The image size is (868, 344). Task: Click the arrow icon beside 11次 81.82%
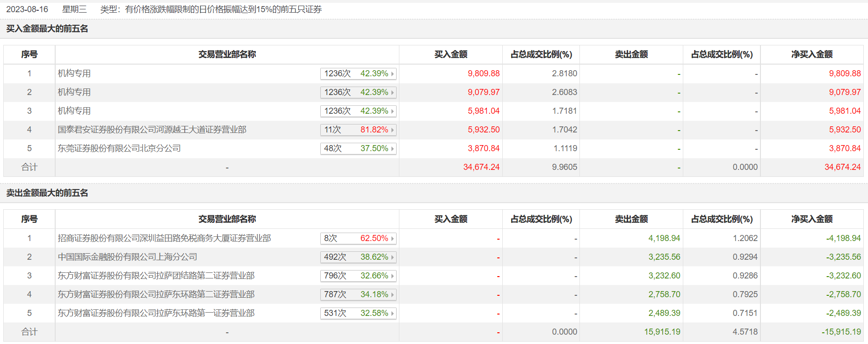(x=392, y=130)
